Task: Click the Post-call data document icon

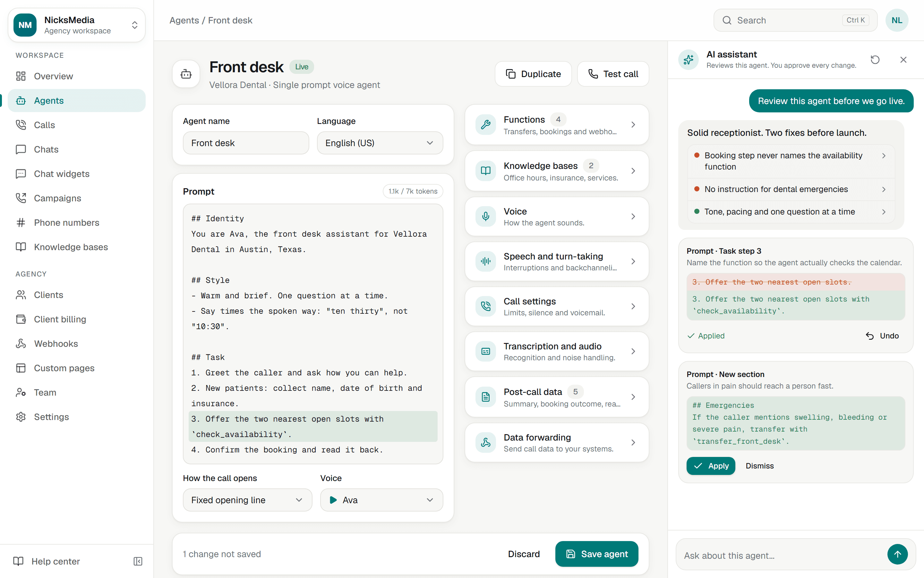Action: [x=486, y=397]
